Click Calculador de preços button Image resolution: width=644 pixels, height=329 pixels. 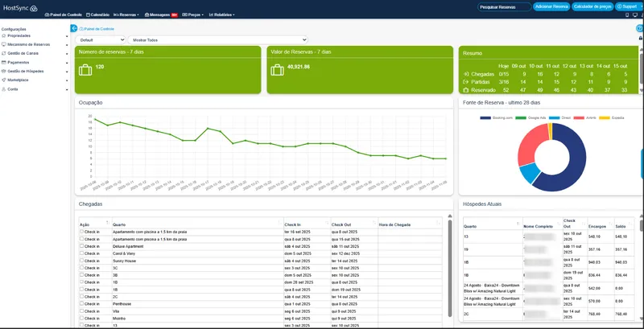pyautogui.click(x=592, y=6)
